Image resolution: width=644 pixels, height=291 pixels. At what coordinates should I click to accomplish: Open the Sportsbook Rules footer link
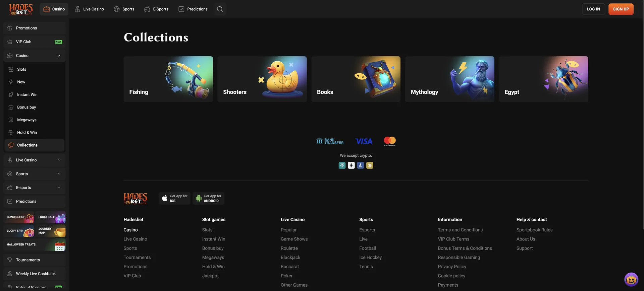(x=534, y=230)
